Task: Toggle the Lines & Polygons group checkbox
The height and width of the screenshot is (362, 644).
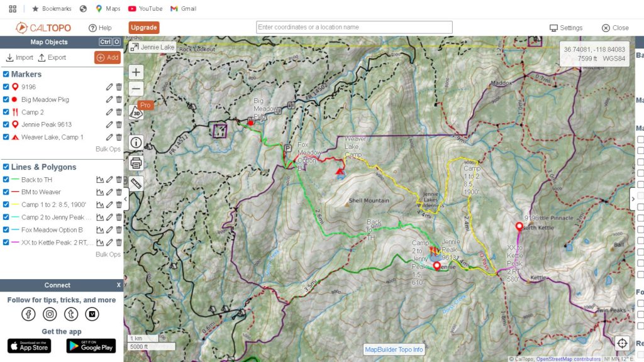Action: pos(6,167)
